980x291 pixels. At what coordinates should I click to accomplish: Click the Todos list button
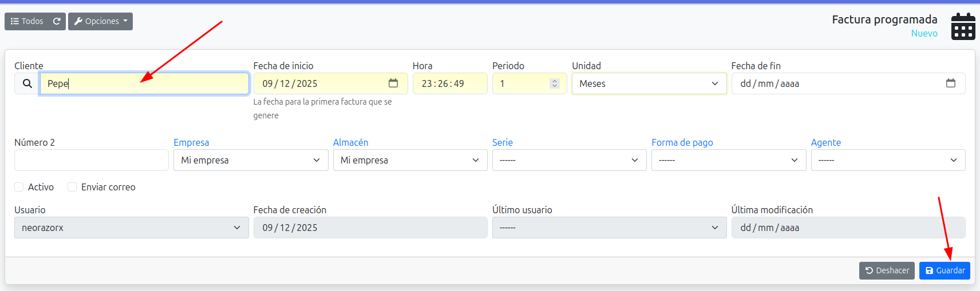(26, 21)
